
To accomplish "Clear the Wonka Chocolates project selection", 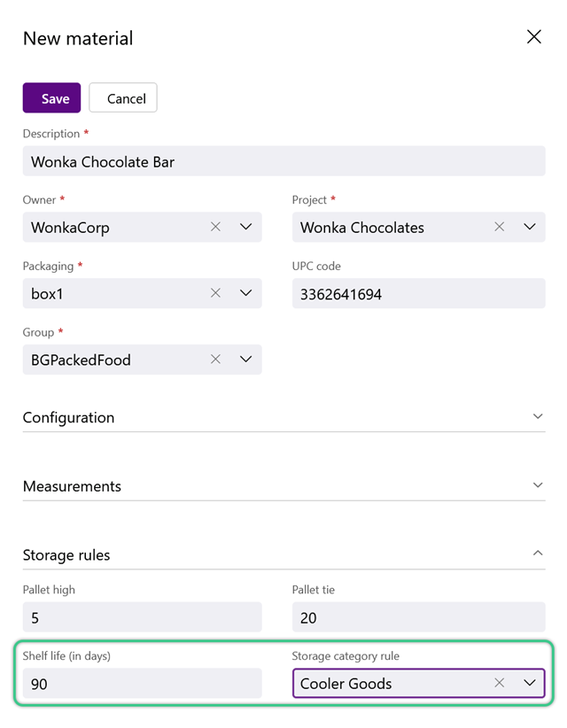I will (499, 227).
